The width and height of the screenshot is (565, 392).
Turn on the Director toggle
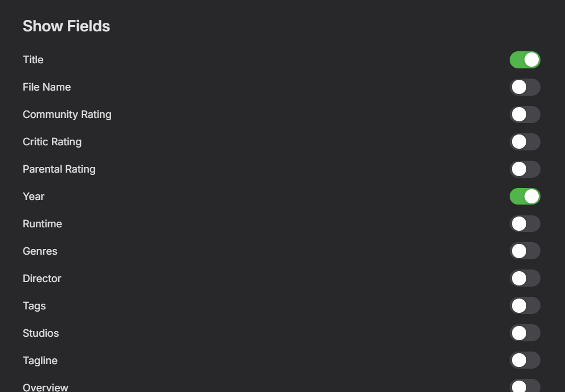[x=525, y=279]
